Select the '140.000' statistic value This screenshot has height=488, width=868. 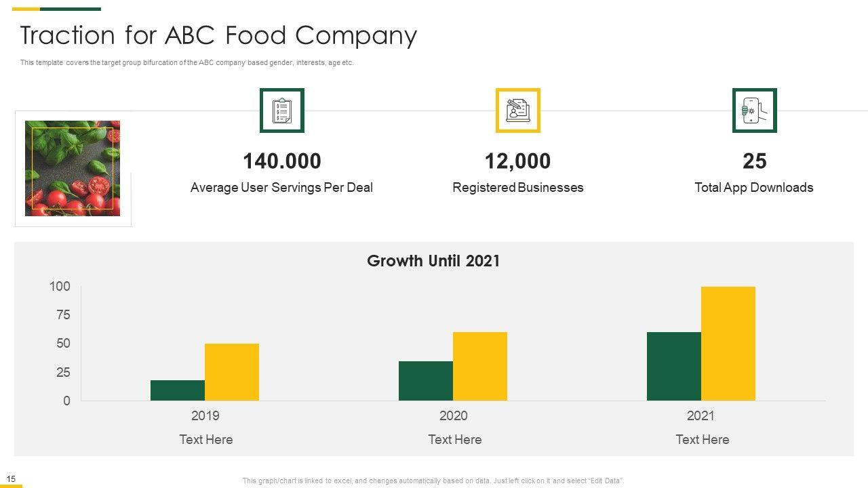click(281, 161)
